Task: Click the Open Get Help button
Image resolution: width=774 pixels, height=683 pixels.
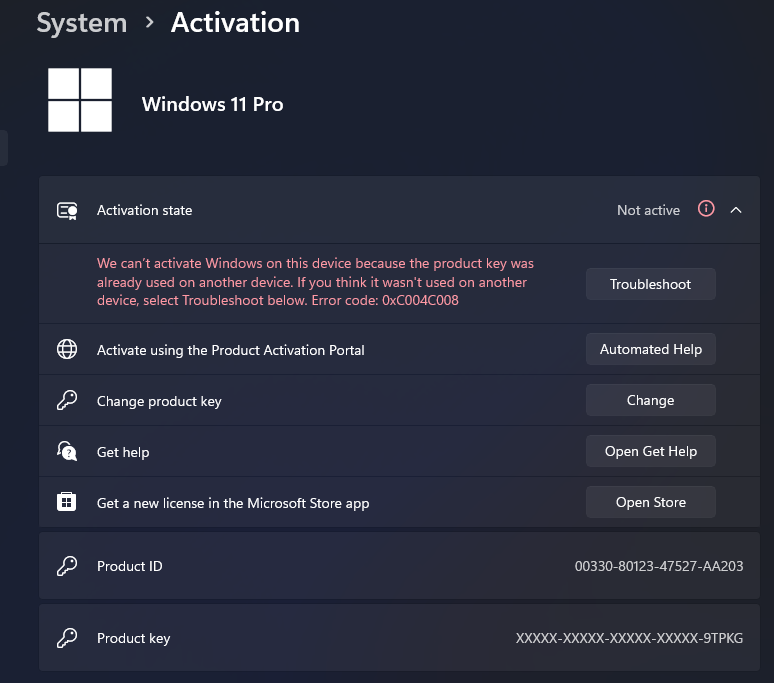Action: coord(651,451)
